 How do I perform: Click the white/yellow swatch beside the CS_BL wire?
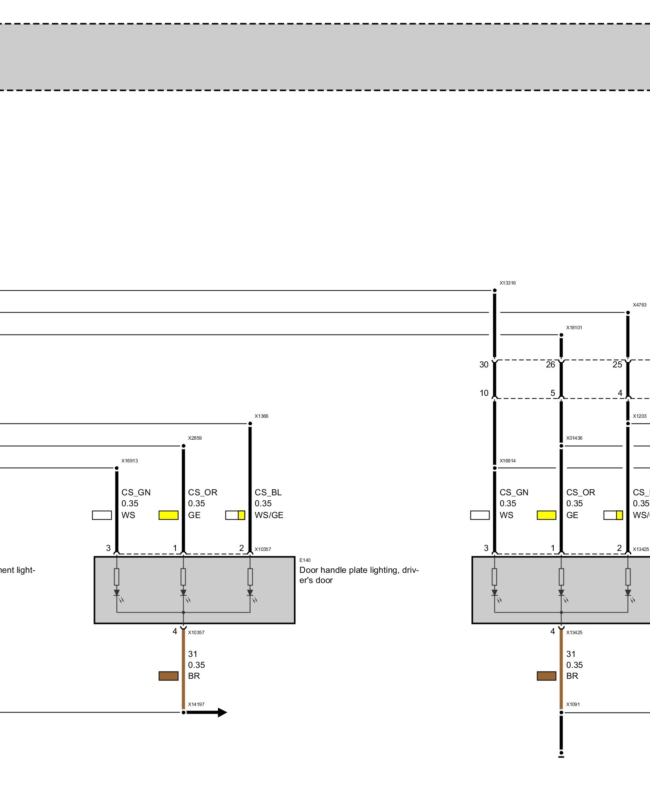coord(235,515)
